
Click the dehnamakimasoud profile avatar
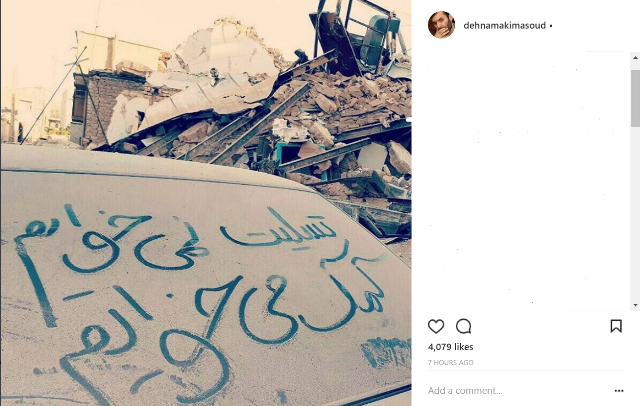click(441, 25)
